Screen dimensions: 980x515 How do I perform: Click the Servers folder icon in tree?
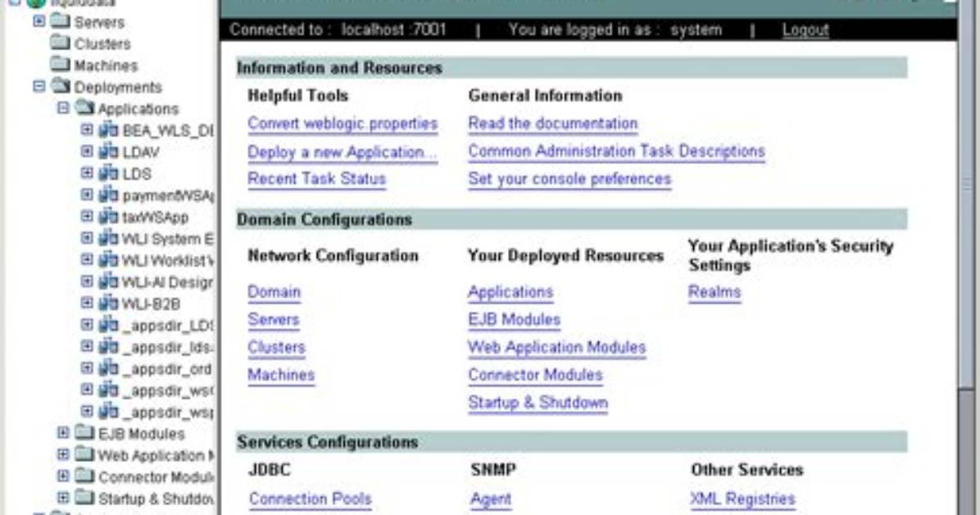click(59, 21)
